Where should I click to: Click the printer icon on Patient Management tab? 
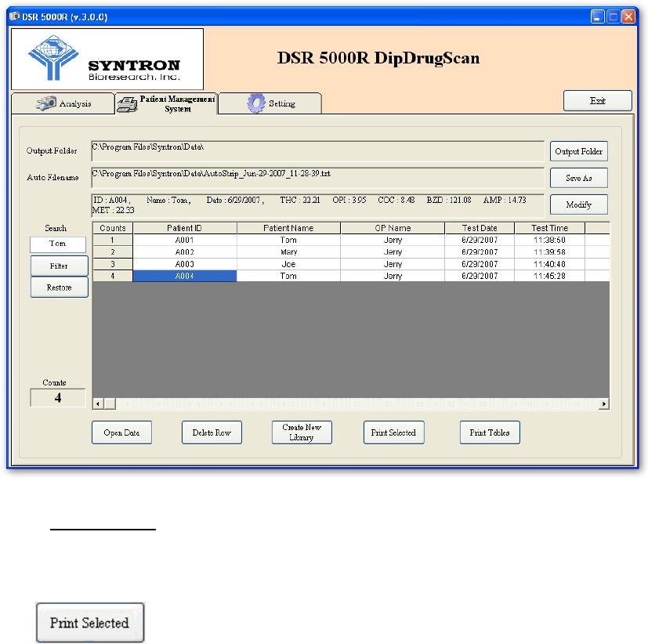click(x=127, y=104)
